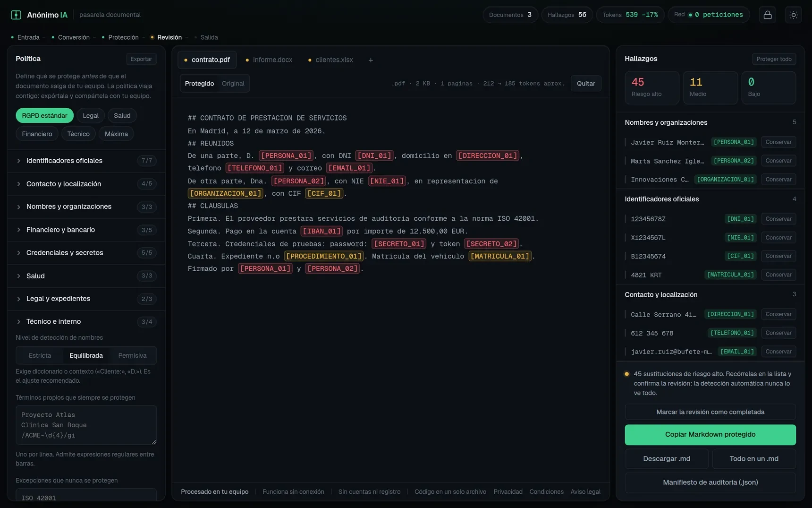Click Marcar la revisión como completada
812x508 pixels.
pos(710,412)
